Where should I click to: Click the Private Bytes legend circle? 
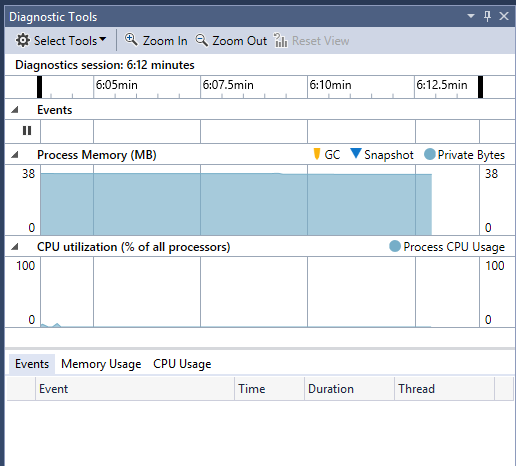point(430,154)
